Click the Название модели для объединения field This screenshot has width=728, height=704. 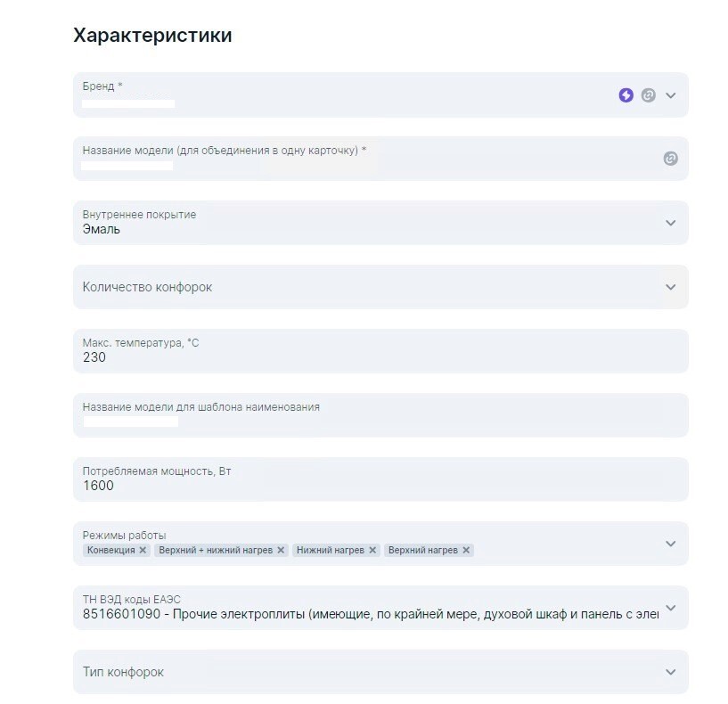pos(380,159)
